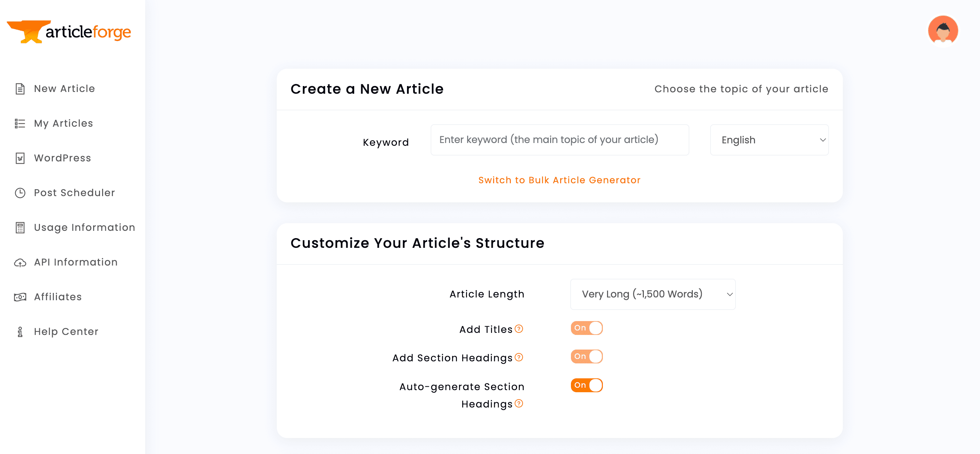Disable the Add Section Headings toggle

587,356
